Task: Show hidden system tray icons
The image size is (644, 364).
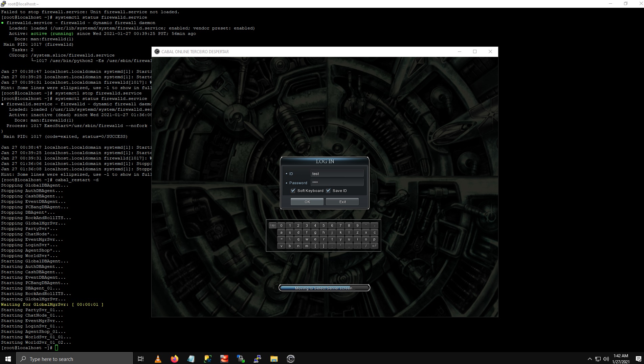Action: pos(590,359)
